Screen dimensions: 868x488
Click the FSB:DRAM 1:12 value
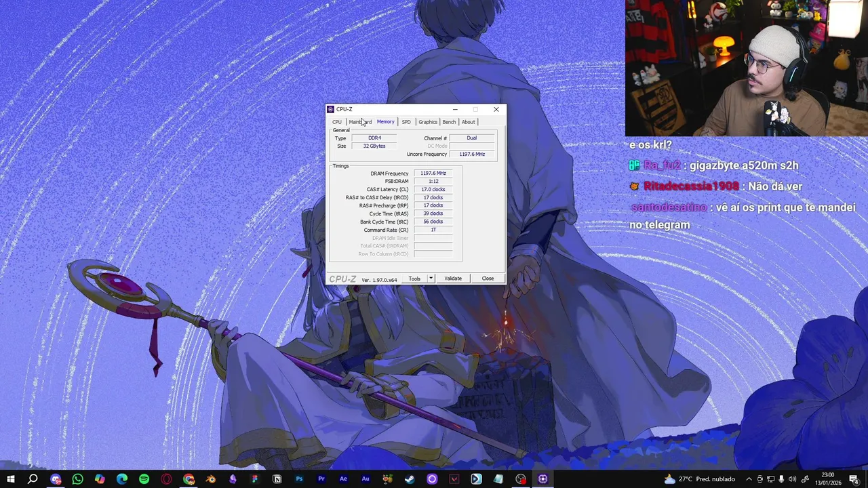(433, 182)
